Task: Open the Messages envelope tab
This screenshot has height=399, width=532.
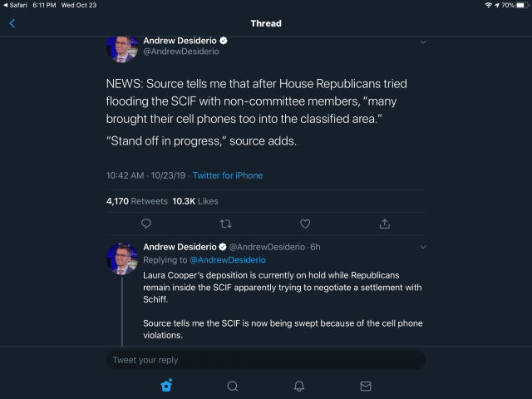Action: 366,386
